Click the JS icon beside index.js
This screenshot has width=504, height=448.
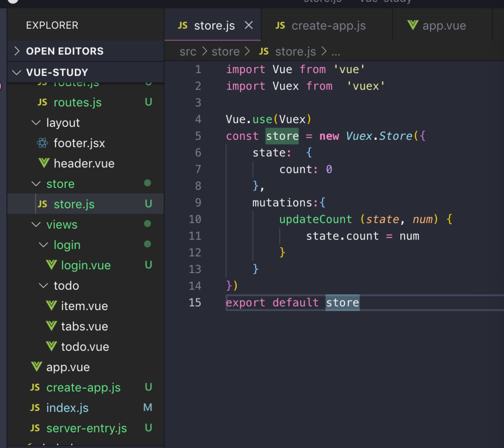[35, 408]
